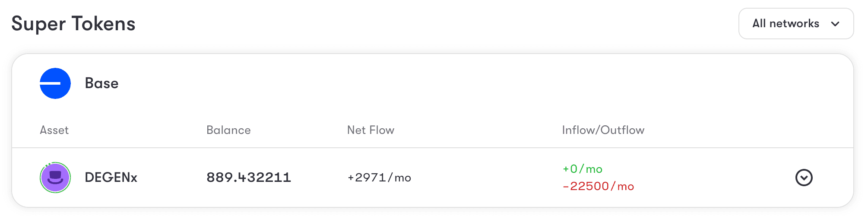Viewport: 868px width, 216px height.
Task: Click the 889.432211 balance value
Action: [x=249, y=178]
